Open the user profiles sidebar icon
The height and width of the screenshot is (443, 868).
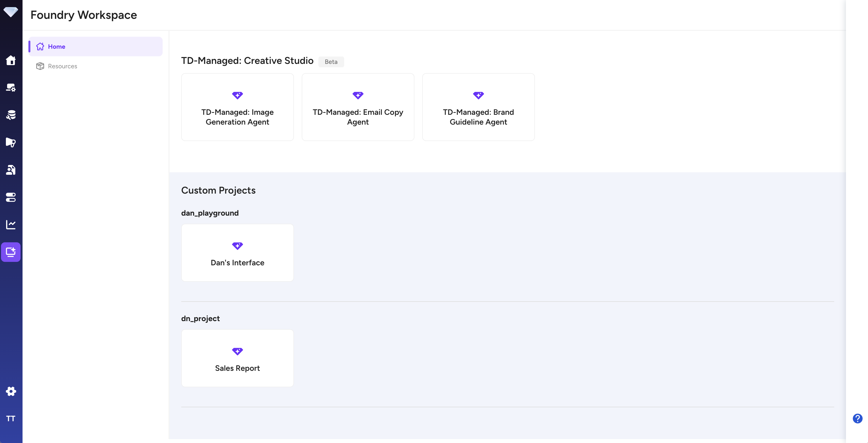click(11, 170)
